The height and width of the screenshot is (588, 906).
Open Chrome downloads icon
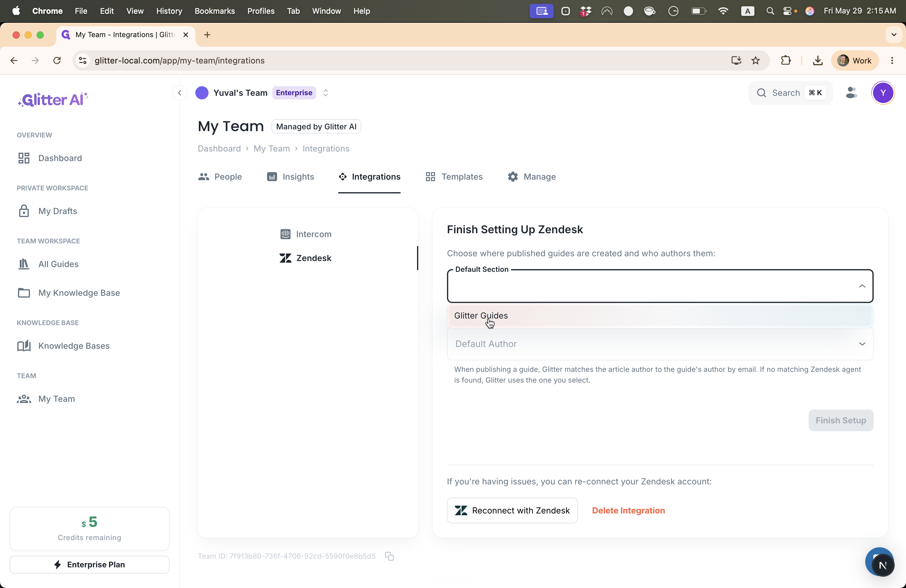(817, 60)
